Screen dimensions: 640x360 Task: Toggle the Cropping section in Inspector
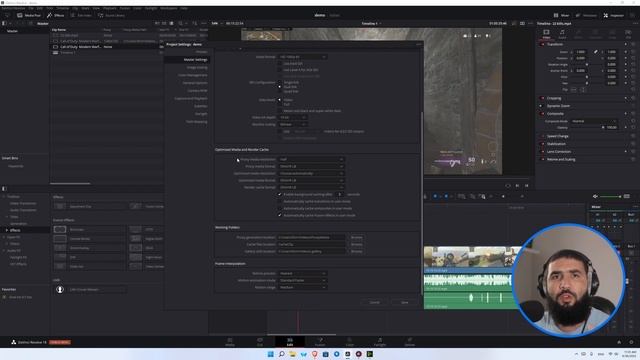(542, 98)
